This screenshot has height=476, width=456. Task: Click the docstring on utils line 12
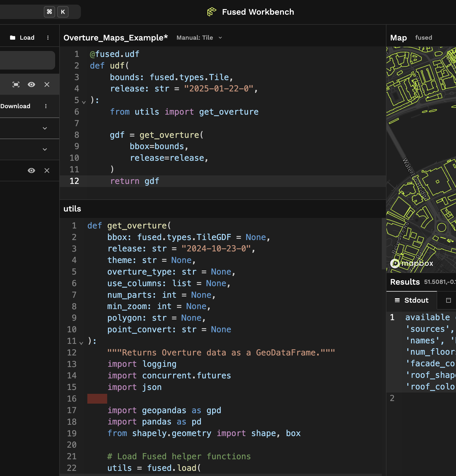click(x=221, y=352)
